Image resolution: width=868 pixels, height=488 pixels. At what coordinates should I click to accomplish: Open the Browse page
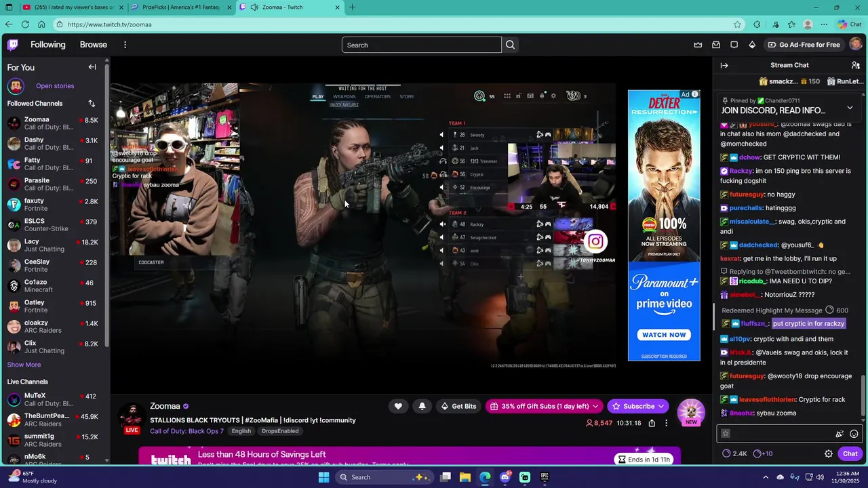click(94, 45)
